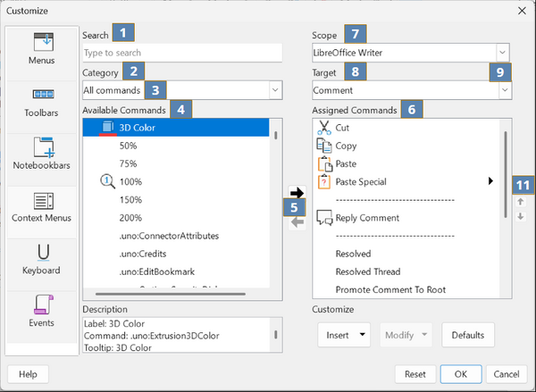The width and height of the screenshot is (536, 392).
Task: Click the left arrow remove command icon
Action: tap(297, 223)
